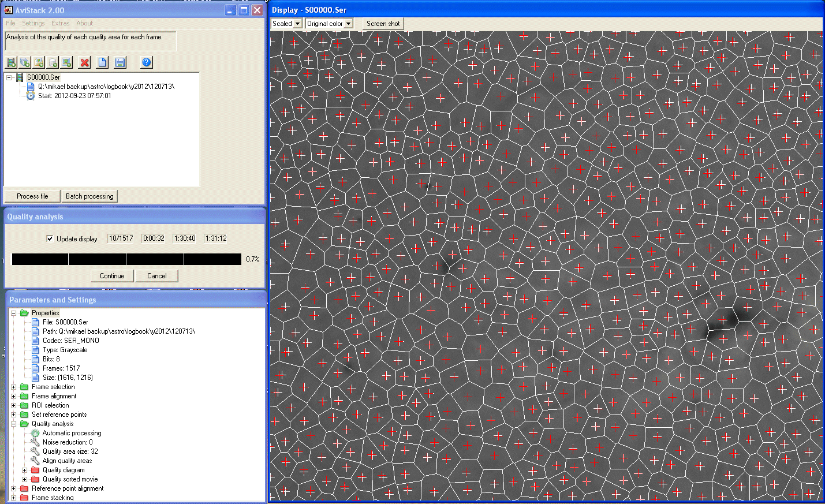
Task: Toggle the Update display checkbox
Action: pyautogui.click(x=50, y=238)
